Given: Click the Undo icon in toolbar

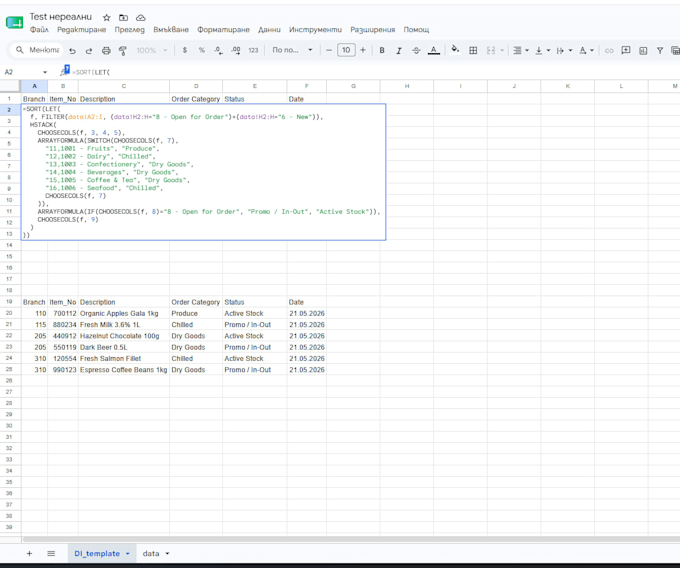Looking at the screenshot, I should click(x=72, y=50).
